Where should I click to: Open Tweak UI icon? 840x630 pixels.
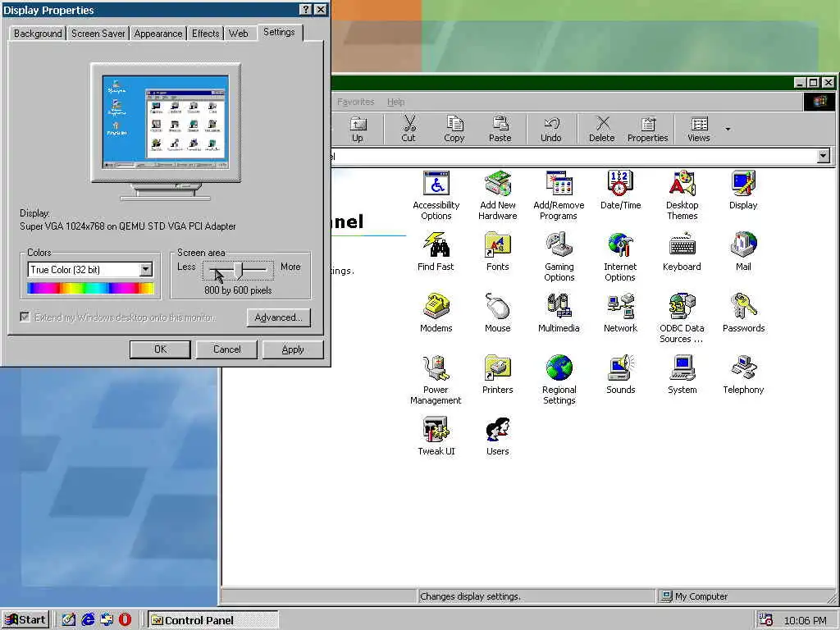pyautogui.click(x=436, y=436)
